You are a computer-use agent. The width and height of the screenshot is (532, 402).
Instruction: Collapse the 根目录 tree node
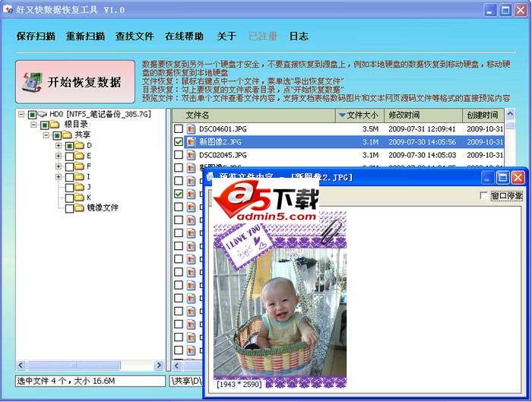tap(33, 125)
